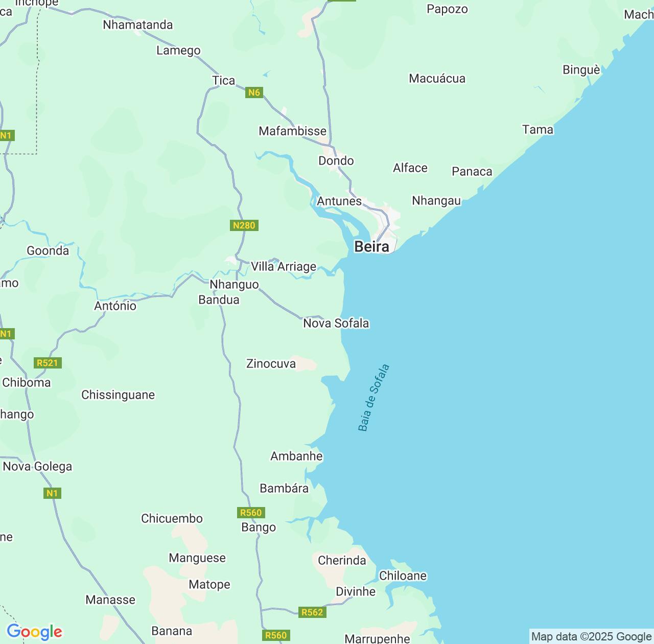Screen dimensions: 654x644
Task: Open the Map data ©2025 Google attribution
Action: [591, 637]
